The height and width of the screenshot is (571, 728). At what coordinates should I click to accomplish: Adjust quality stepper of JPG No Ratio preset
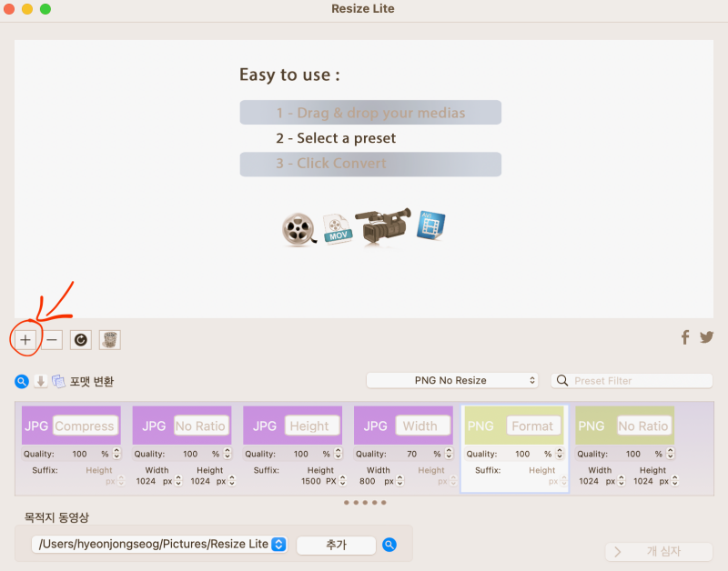(x=227, y=453)
